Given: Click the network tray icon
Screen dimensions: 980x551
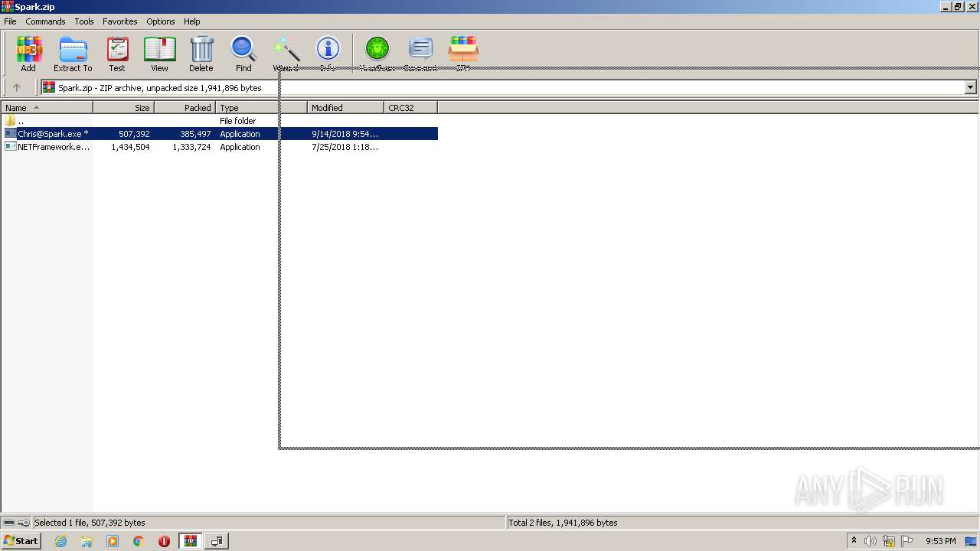Looking at the screenshot, I should pyautogui.click(x=889, y=541).
